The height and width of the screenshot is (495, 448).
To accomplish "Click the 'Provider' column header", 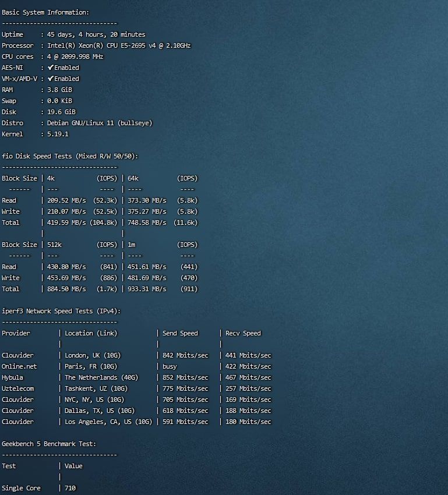I will point(16,333).
